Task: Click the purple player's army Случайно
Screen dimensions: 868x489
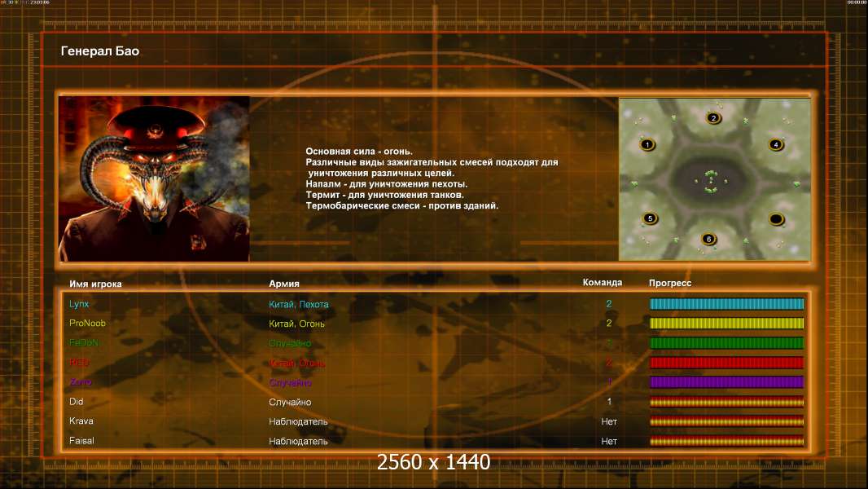Action: (x=290, y=383)
